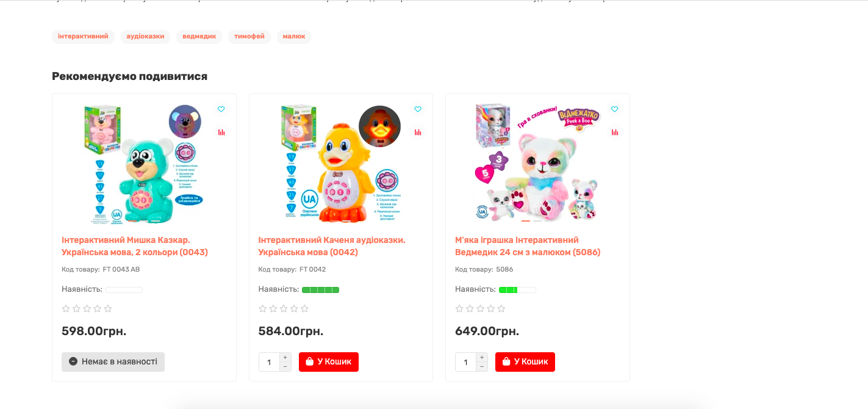Rate Ведмедик plush toy three stars

coord(481,309)
